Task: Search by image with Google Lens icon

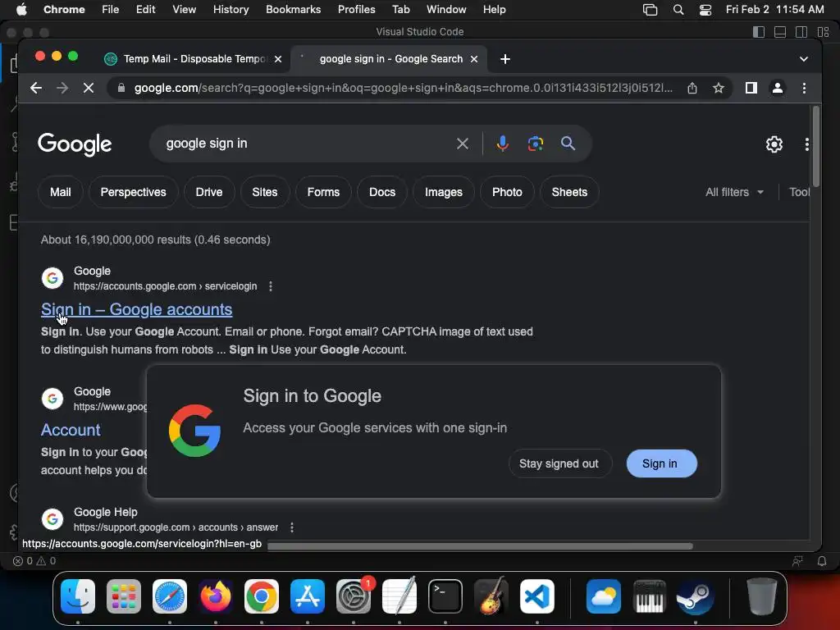Action: coord(535,144)
